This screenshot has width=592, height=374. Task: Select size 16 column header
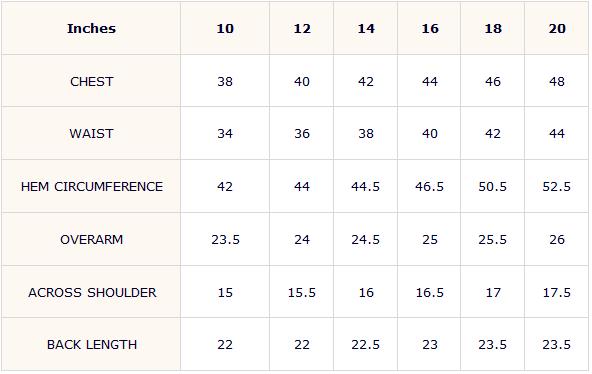click(430, 29)
